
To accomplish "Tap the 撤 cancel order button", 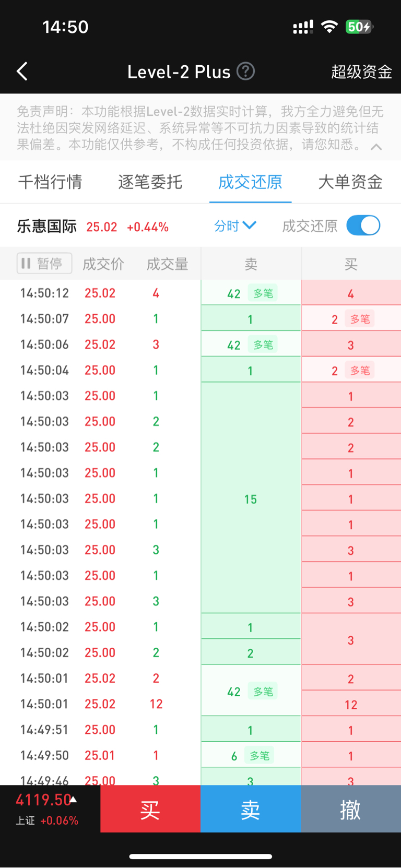I will point(350,809).
